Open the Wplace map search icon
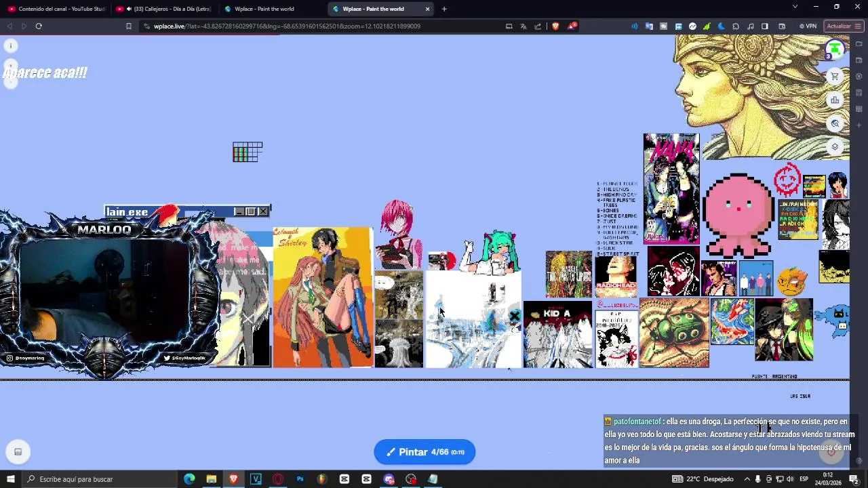 (x=835, y=124)
